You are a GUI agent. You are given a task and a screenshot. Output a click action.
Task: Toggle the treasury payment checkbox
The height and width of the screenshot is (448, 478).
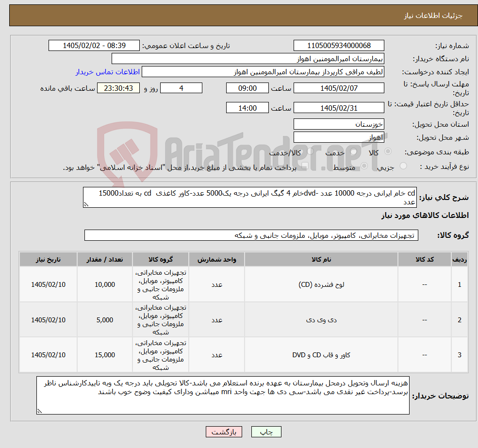pyautogui.click(x=305, y=166)
